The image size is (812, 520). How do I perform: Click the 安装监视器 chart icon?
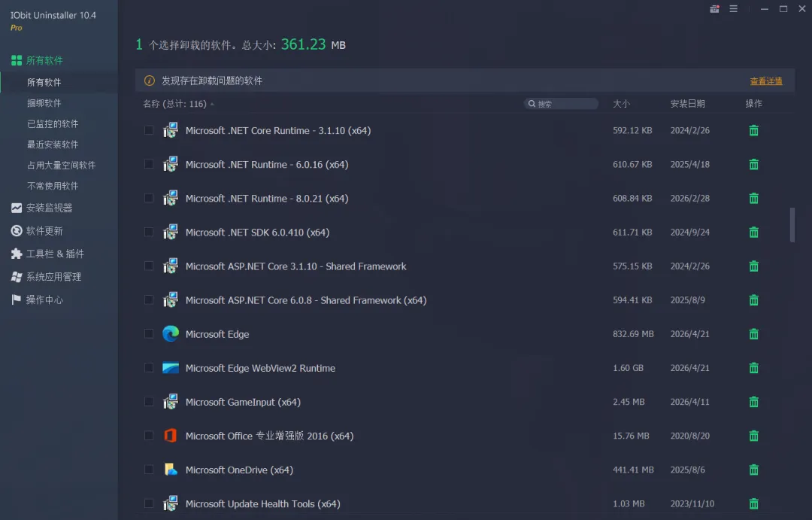point(17,208)
